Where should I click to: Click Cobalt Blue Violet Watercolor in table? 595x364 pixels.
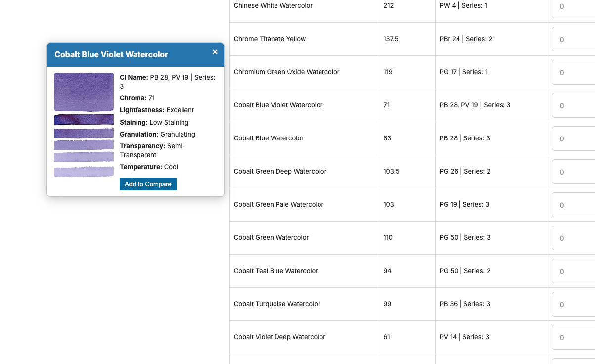[278, 105]
